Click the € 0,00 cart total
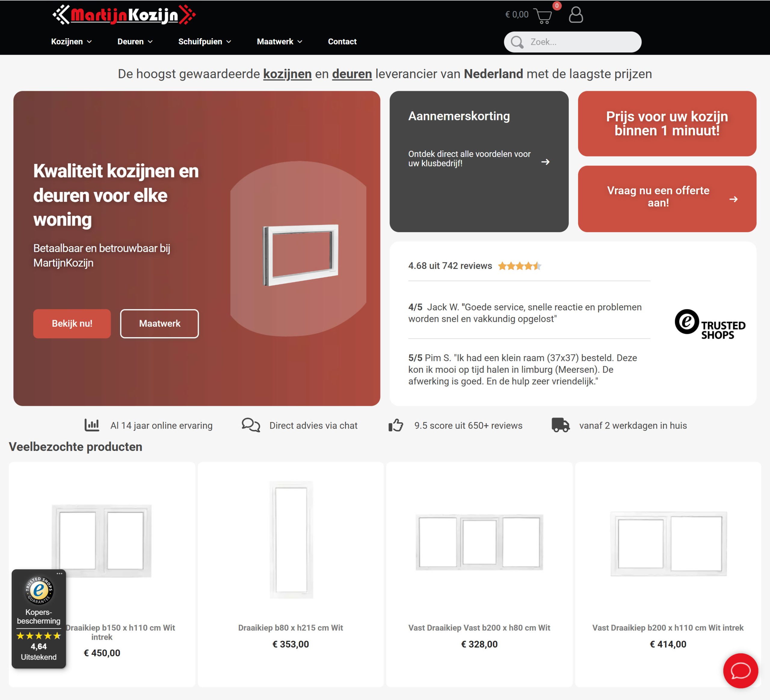 [517, 14]
